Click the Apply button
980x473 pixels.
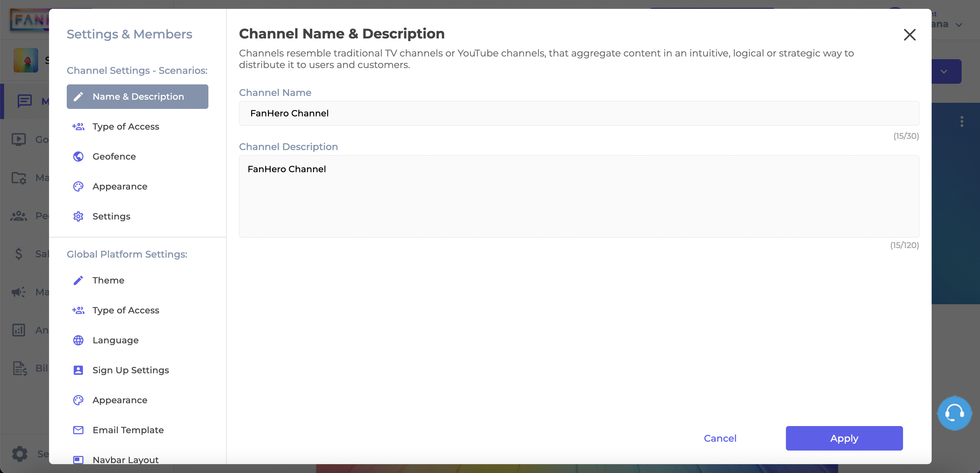point(844,438)
